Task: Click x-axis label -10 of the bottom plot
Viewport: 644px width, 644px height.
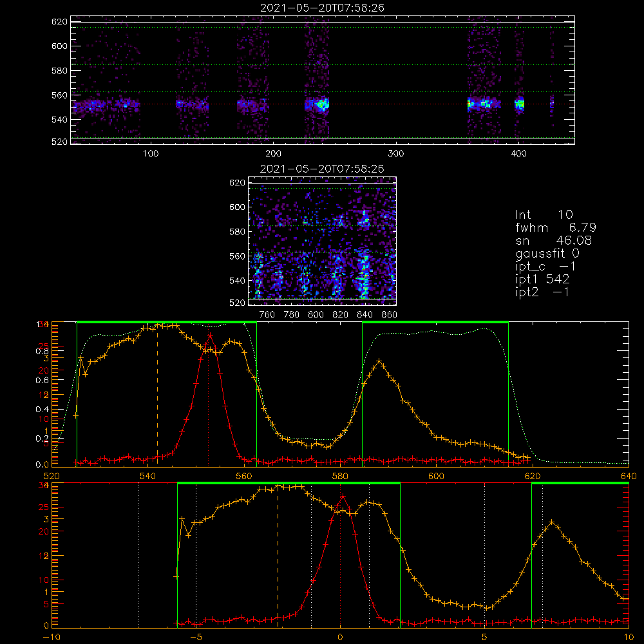Action: pos(52,638)
